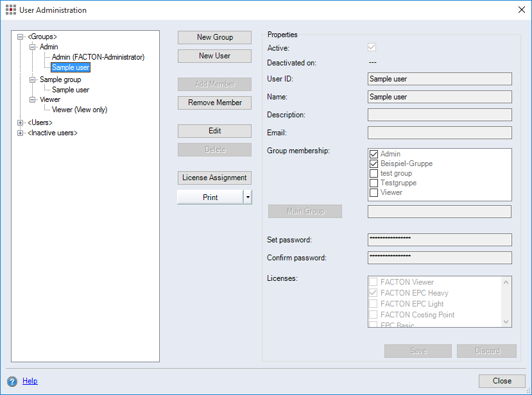Enable the Viewer group membership checkbox
Image resolution: width=532 pixels, height=395 pixels.
click(x=373, y=192)
